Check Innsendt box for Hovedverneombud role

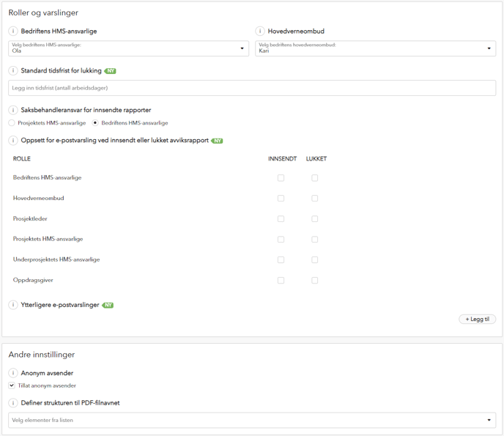click(281, 199)
